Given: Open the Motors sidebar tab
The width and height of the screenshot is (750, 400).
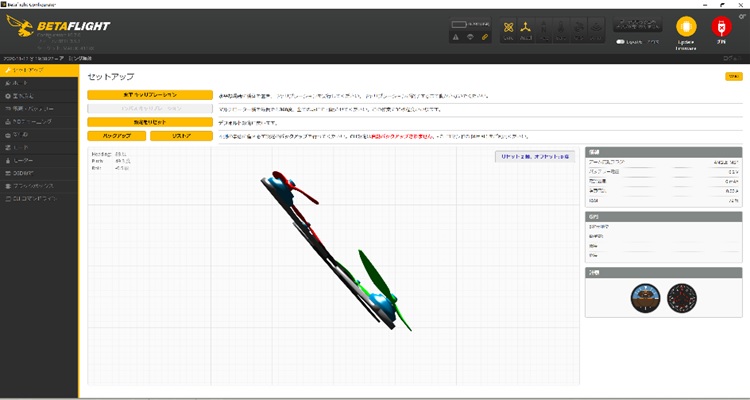Looking at the screenshot, I should point(39,160).
